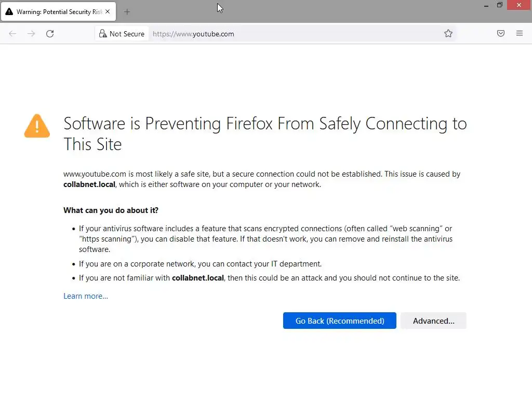The image size is (532, 399).
Task: Open the Firefox hamburger application menu
Action: point(520,34)
